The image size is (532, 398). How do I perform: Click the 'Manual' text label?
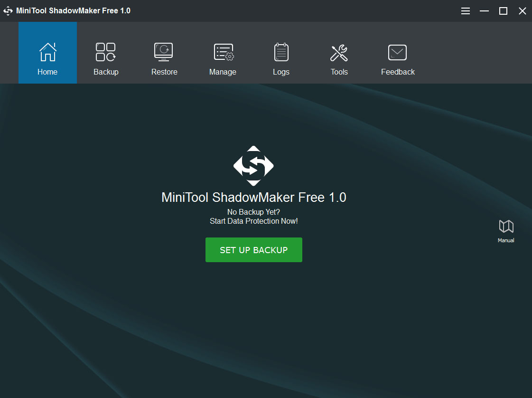point(506,240)
